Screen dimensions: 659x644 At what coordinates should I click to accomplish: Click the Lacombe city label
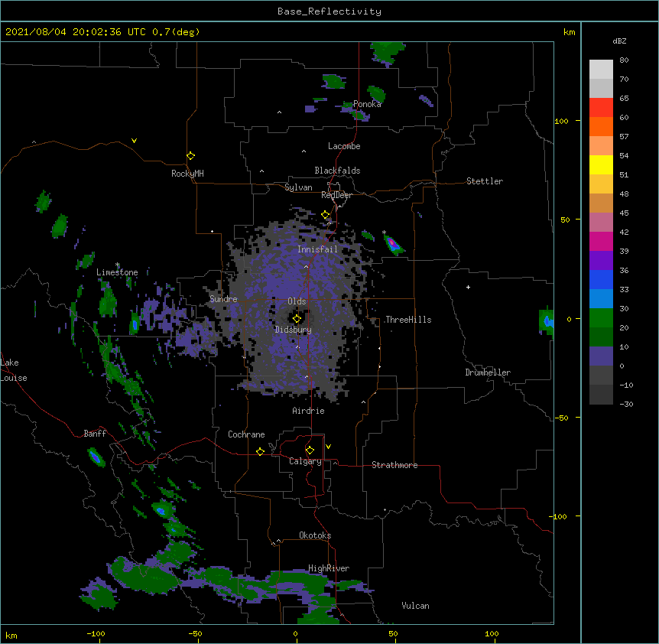[344, 146]
